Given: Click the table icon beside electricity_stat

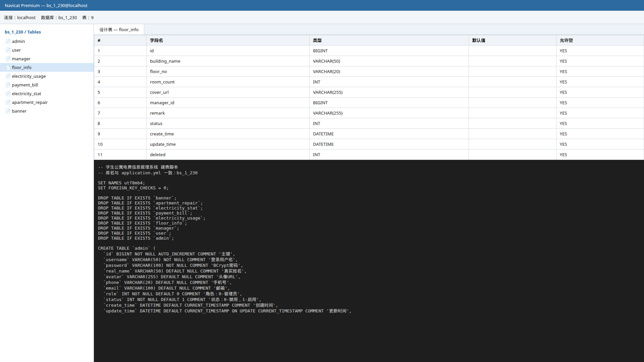Looking at the screenshot, I should coord(8,94).
